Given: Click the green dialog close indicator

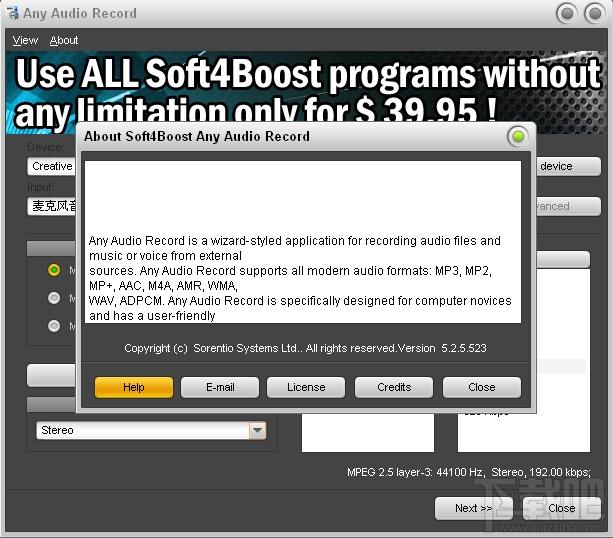Looking at the screenshot, I should [518, 136].
